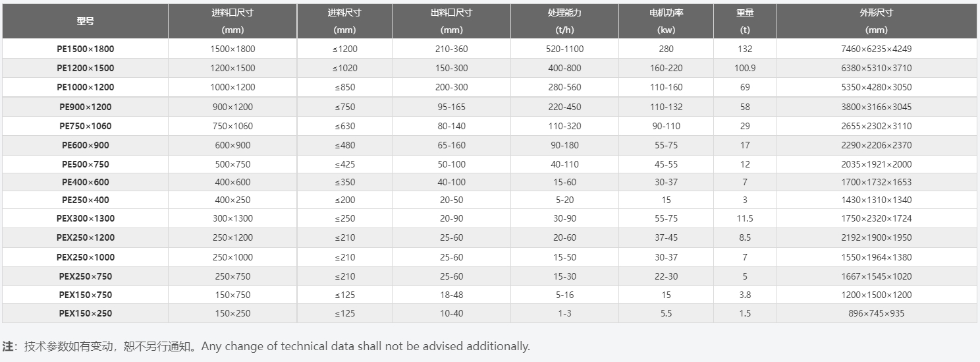Viewport: 980px width, 362px height.
Task: Click the 7460×6235×4249 dimension cell
Action: 876,49
